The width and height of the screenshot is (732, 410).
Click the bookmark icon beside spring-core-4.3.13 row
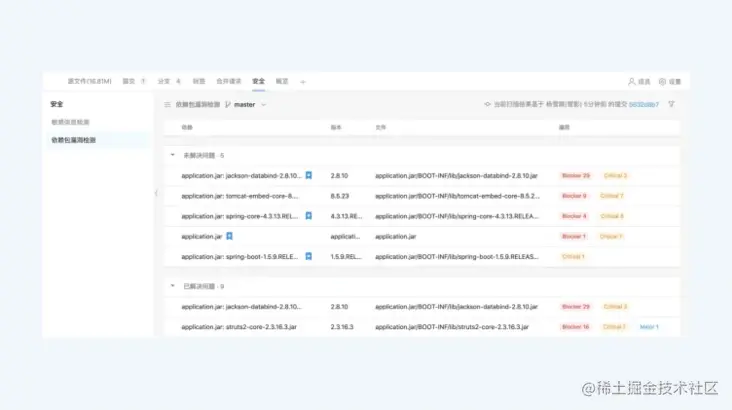(x=309, y=216)
